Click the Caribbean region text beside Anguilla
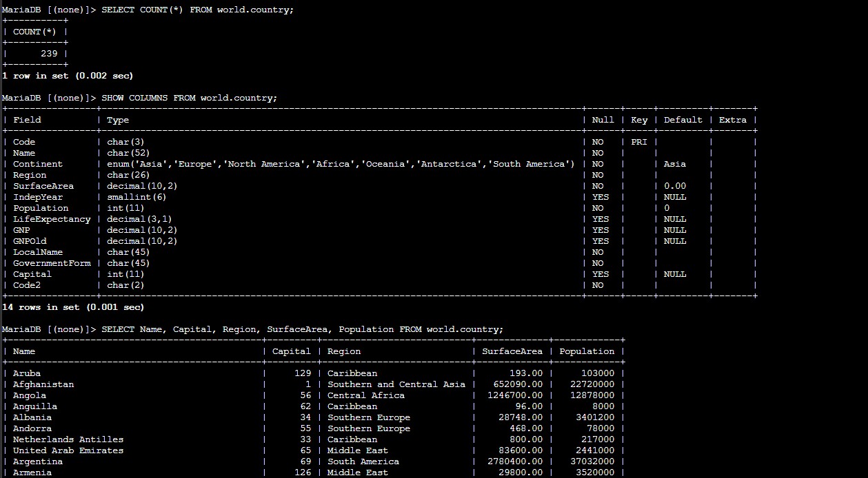The height and width of the screenshot is (478, 868). [x=352, y=406]
